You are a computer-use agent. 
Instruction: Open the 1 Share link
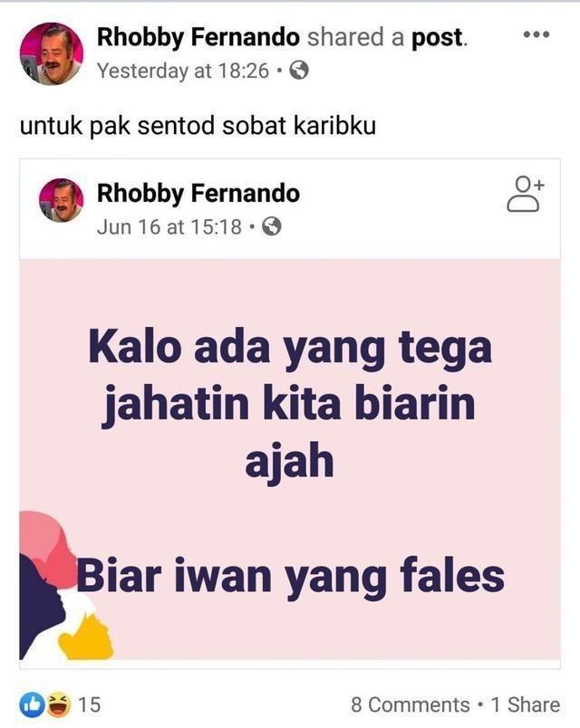click(526, 704)
